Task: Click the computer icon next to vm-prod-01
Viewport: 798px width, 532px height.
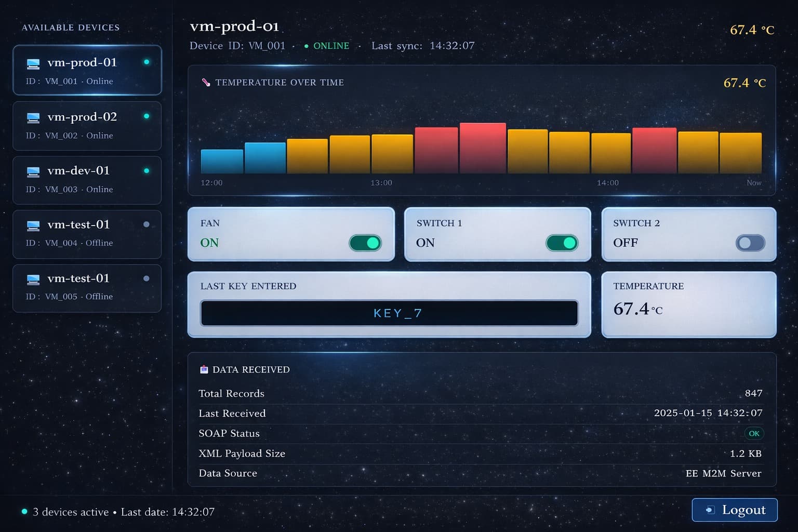Action: click(33, 63)
